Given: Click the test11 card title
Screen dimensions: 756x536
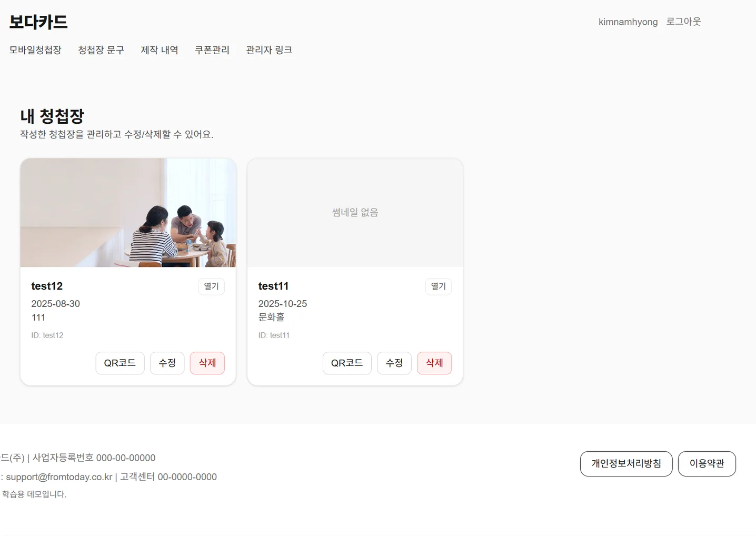Looking at the screenshot, I should pyautogui.click(x=273, y=286).
